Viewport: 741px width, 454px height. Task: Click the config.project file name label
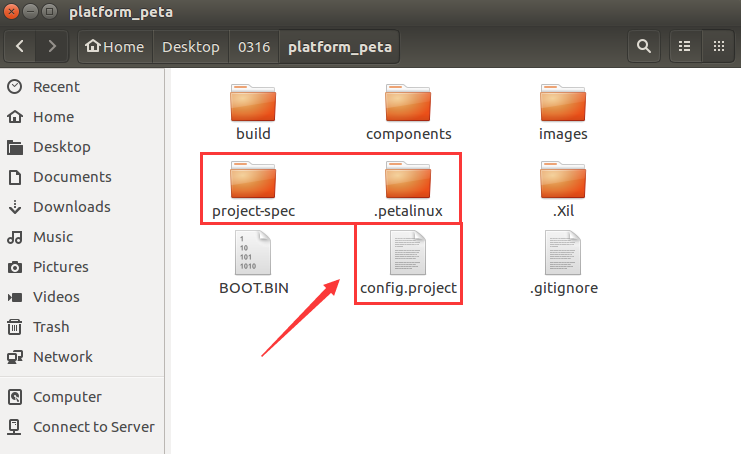(x=408, y=288)
